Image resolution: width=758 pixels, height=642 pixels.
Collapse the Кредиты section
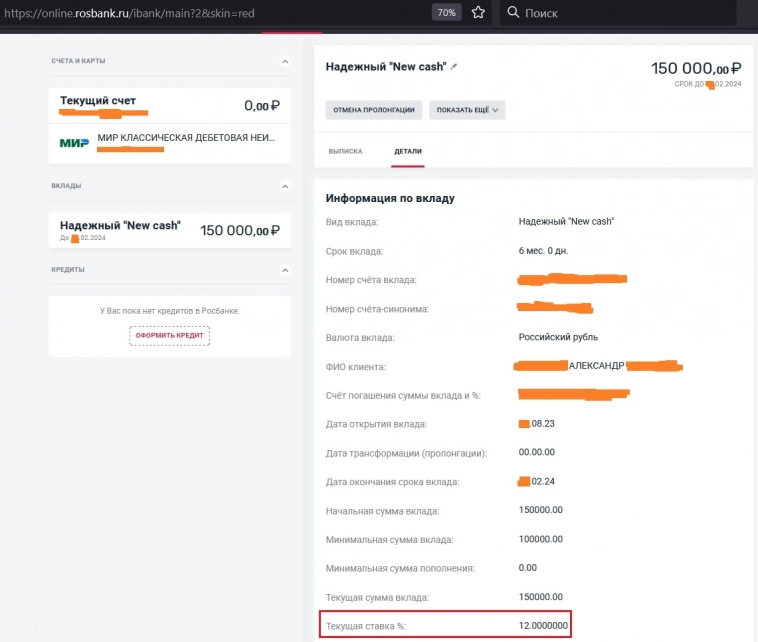284,269
